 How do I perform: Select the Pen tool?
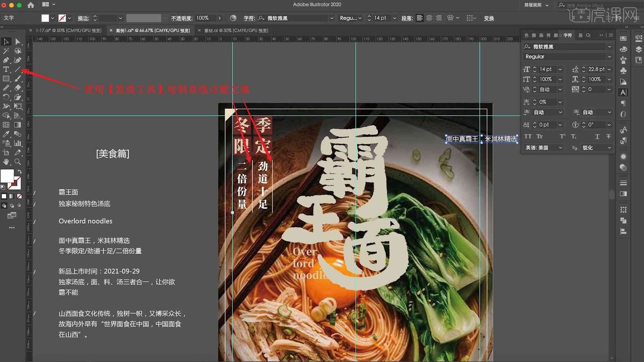click(x=6, y=60)
